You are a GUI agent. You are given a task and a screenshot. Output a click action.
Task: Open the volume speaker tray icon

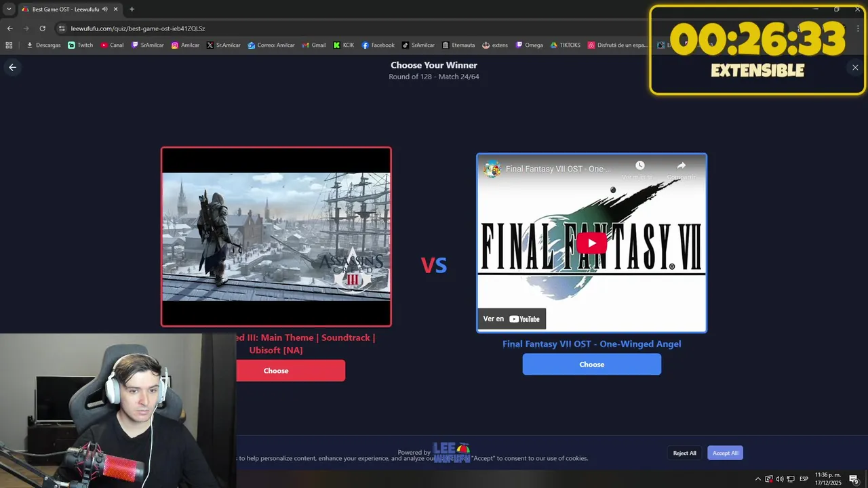click(779, 479)
